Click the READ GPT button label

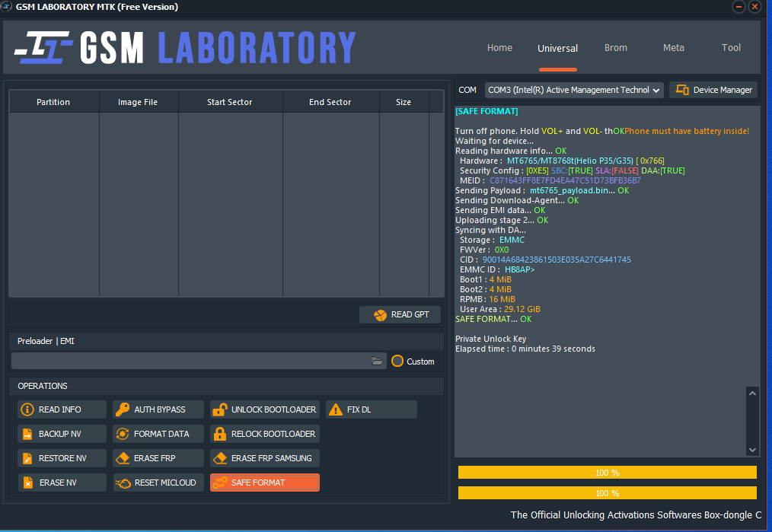click(410, 314)
